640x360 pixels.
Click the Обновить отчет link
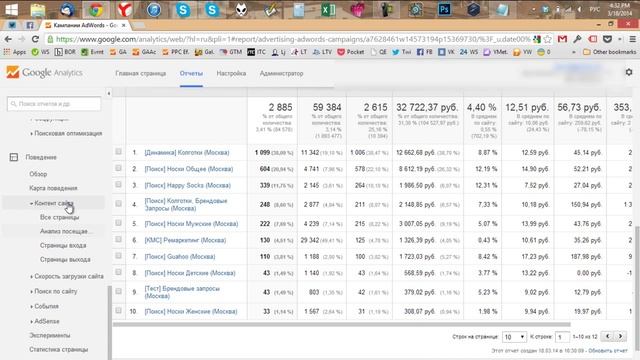click(607, 351)
